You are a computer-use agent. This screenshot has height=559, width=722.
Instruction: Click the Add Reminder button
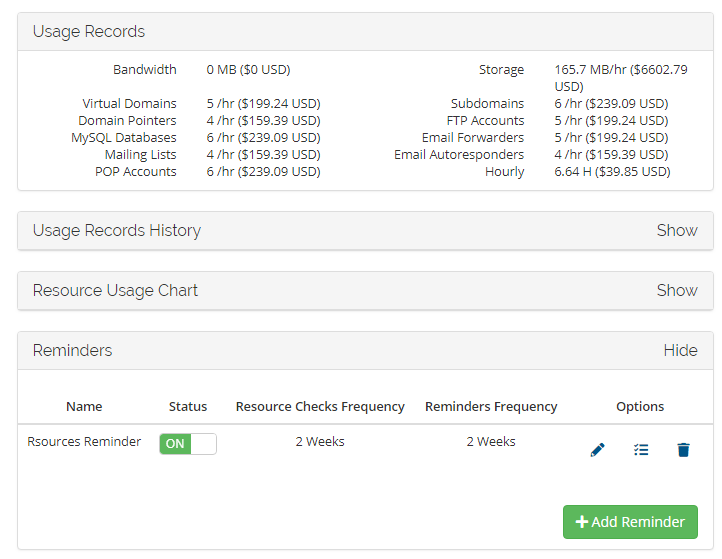(630, 522)
